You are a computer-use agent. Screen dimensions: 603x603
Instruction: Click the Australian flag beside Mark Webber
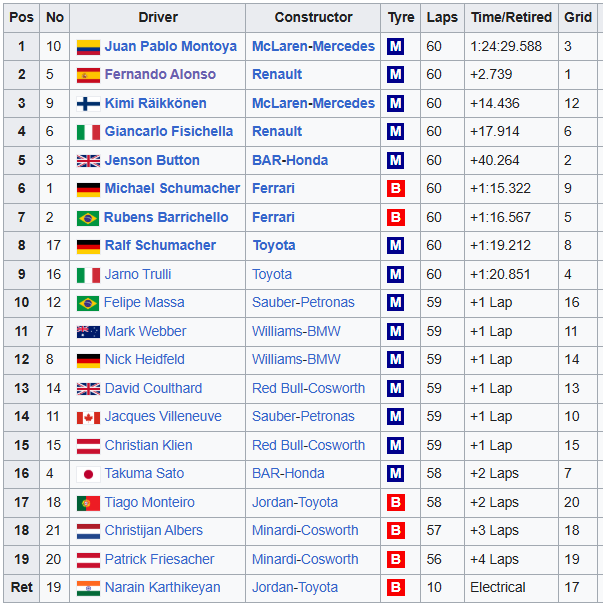pyautogui.click(x=88, y=332)
